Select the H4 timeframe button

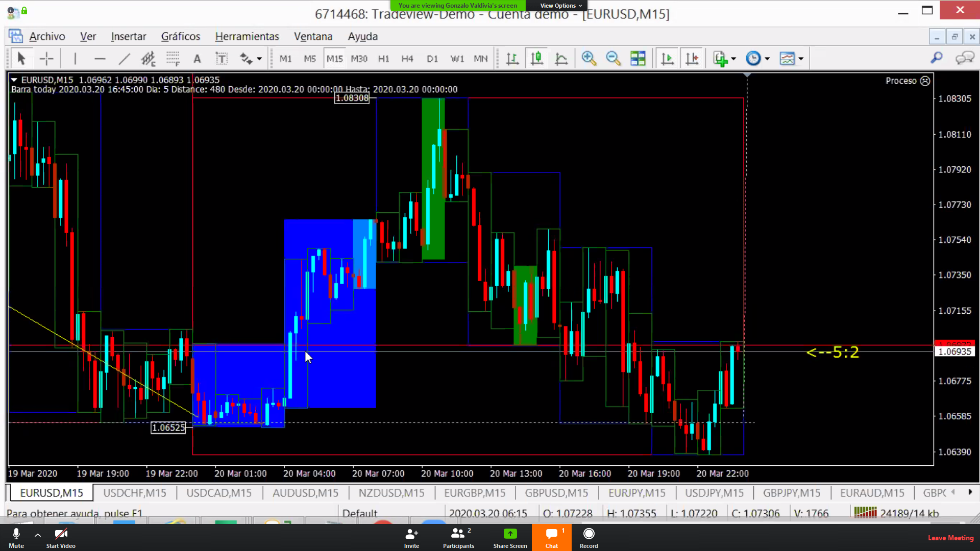(x=407, y=59)
